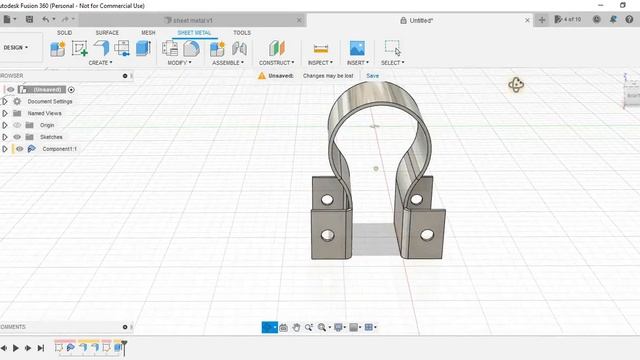Open the INSPECT dropdown menu
640x360 pixels.
click(320, 62)
